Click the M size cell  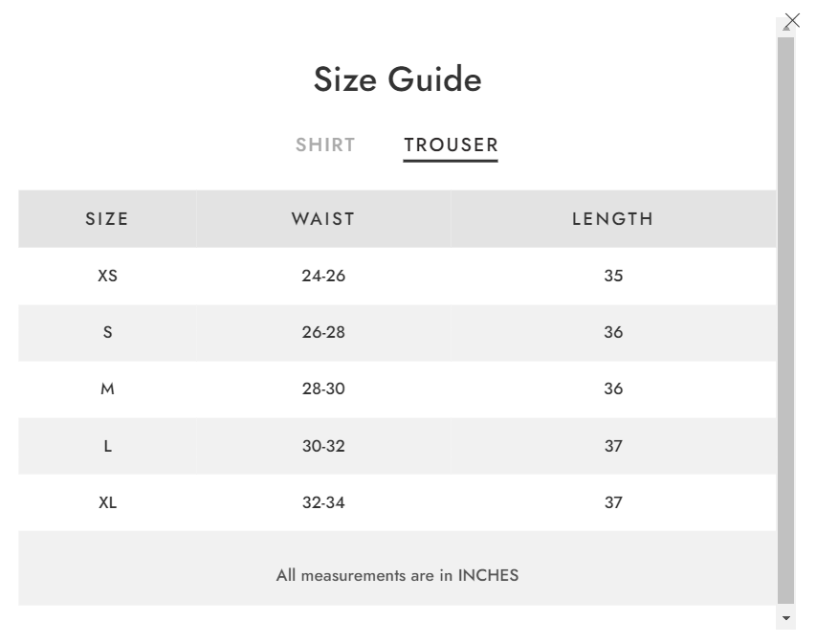click(x=108, y=389)
